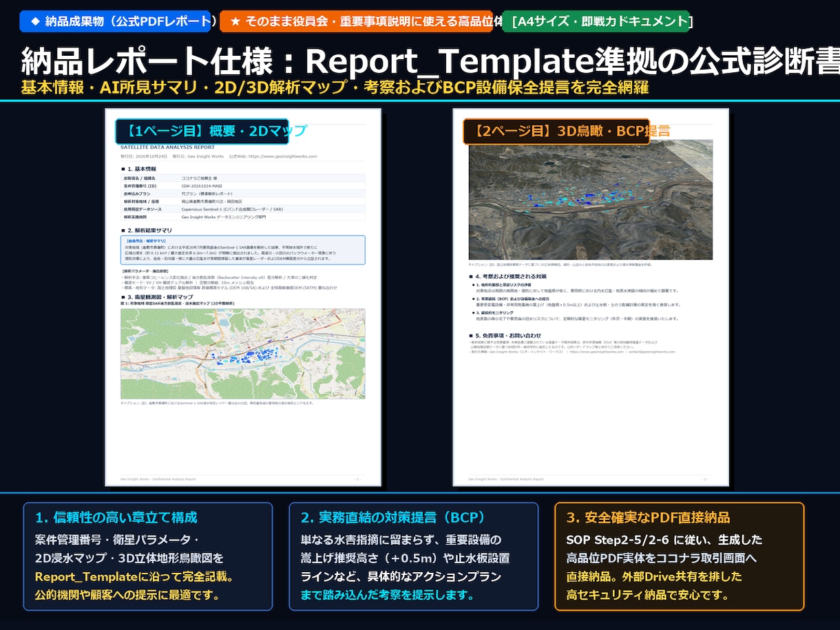Select the 案件管理番号・衛星パラメータ line in card 1

pos(117,539)
